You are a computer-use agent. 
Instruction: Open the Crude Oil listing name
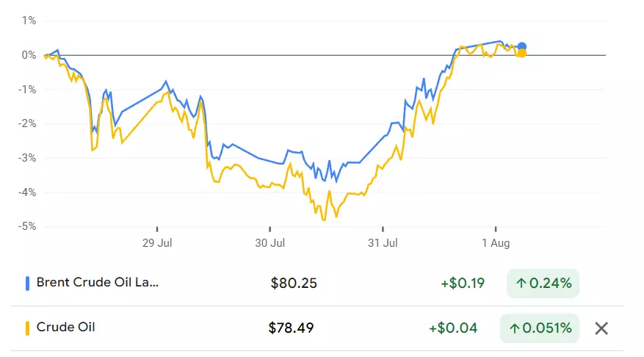[x=65, y=328]
